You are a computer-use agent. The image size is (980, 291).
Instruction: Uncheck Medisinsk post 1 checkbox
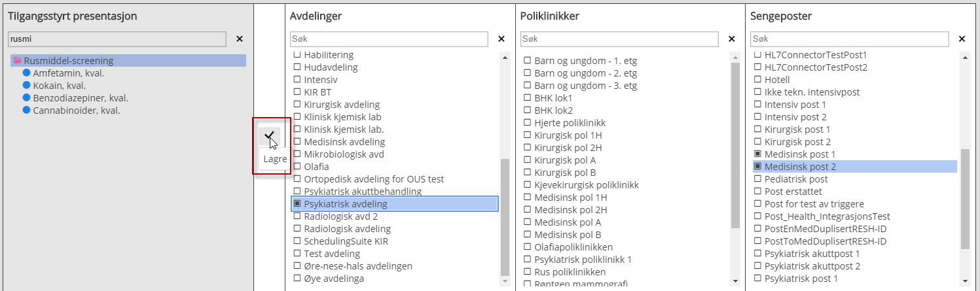click(x=757, y=154)
